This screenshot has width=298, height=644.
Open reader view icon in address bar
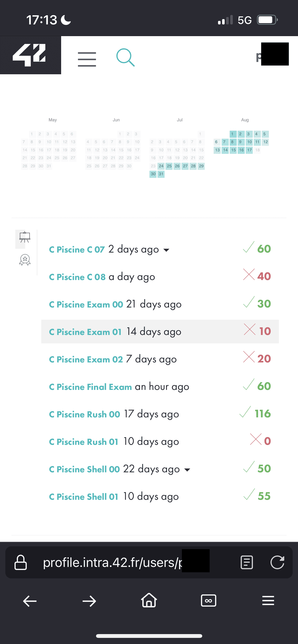point(247,562)
